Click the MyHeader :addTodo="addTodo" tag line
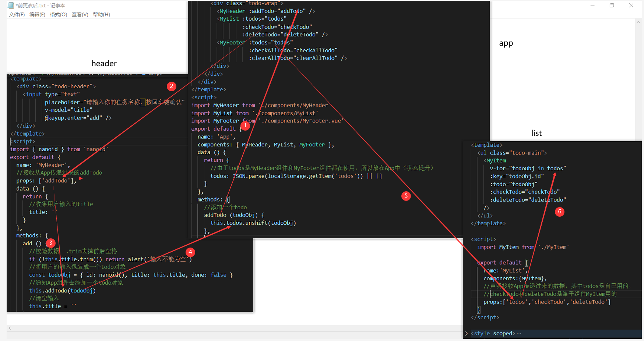Viewport: 644px width, 341px height. (266, 11)
